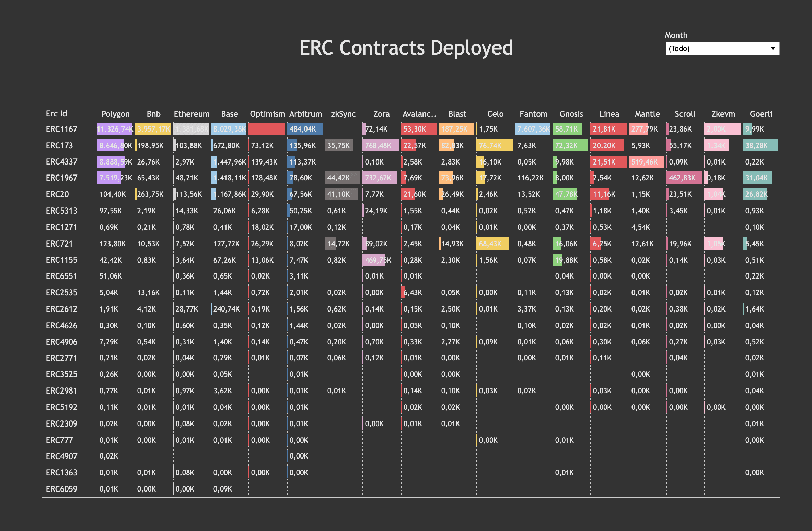Select the ERC6551 row label

pyautogui.click(x=62, y=276)
